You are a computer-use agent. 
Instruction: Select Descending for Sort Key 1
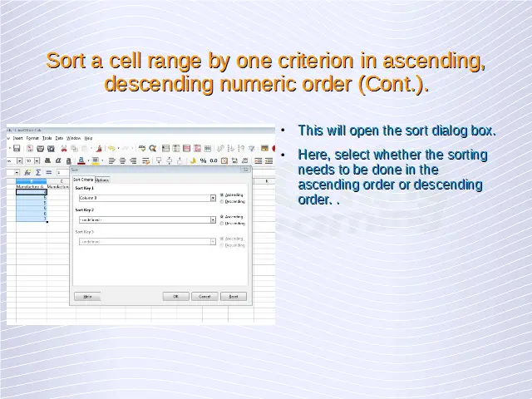(x=222, y=201)
